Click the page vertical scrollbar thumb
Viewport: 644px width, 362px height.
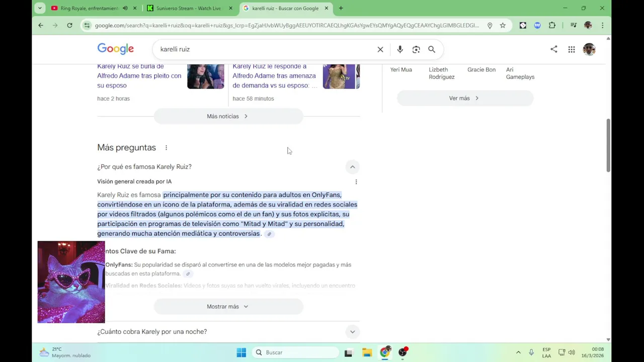point(608,146)
